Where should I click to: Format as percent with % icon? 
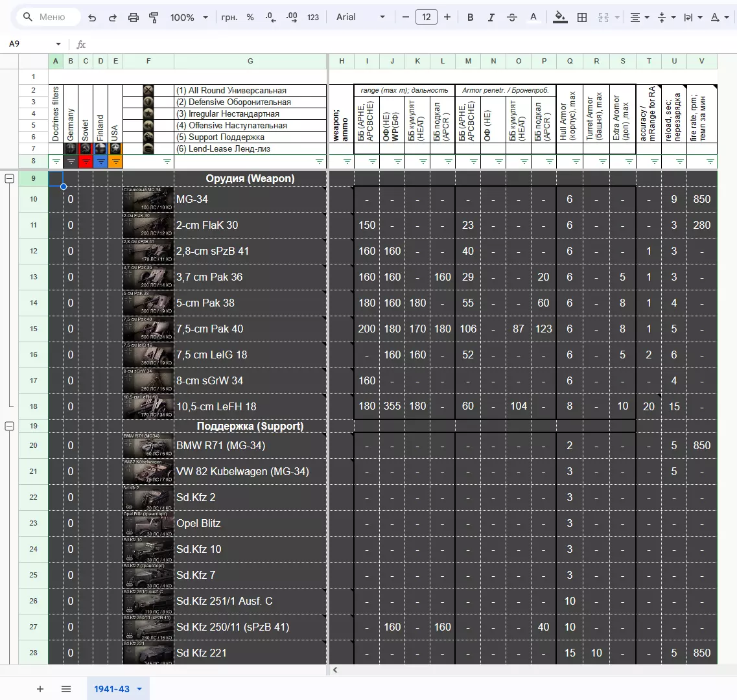pyautogui.click(x=250, y=17)
